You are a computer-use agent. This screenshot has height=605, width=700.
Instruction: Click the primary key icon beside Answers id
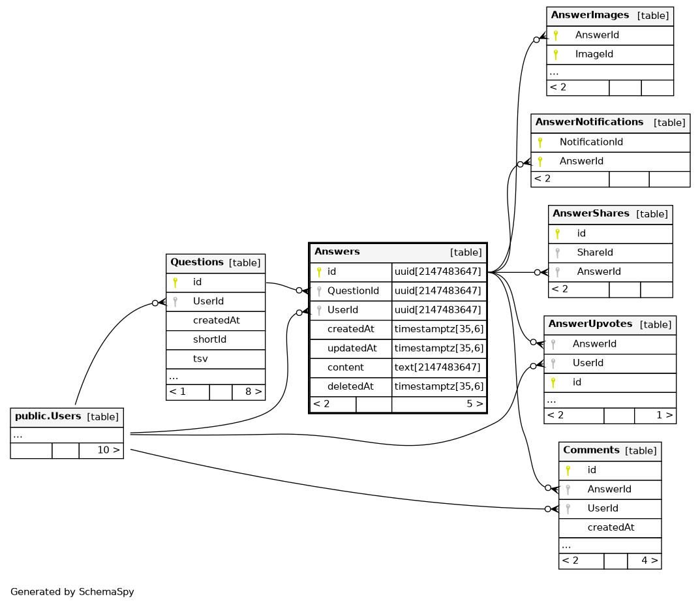coord(318,272)
